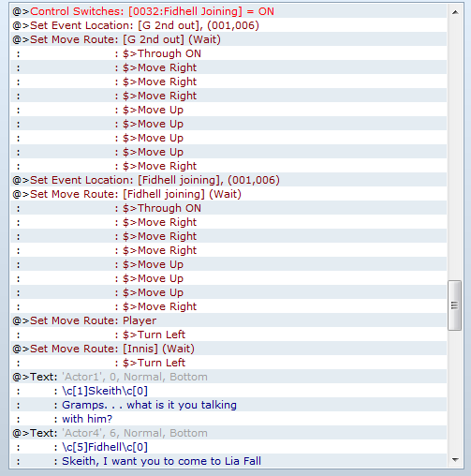Click the \c[1]Skeith\c[0] line
Viewport: 471px width, 476px height.
click(228, 391)
